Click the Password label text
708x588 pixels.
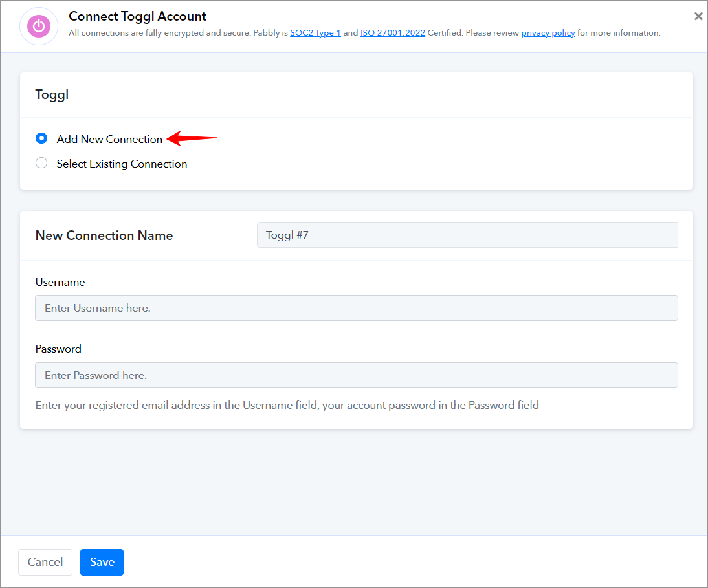coord(58,349)
